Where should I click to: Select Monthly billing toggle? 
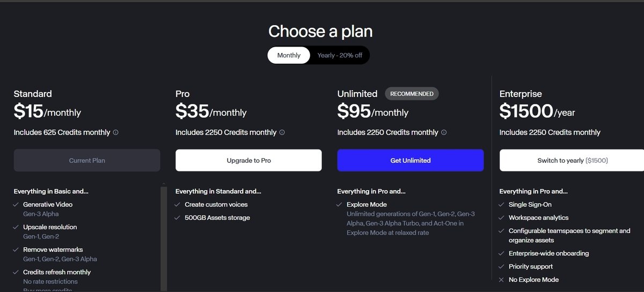coord(289,55)
